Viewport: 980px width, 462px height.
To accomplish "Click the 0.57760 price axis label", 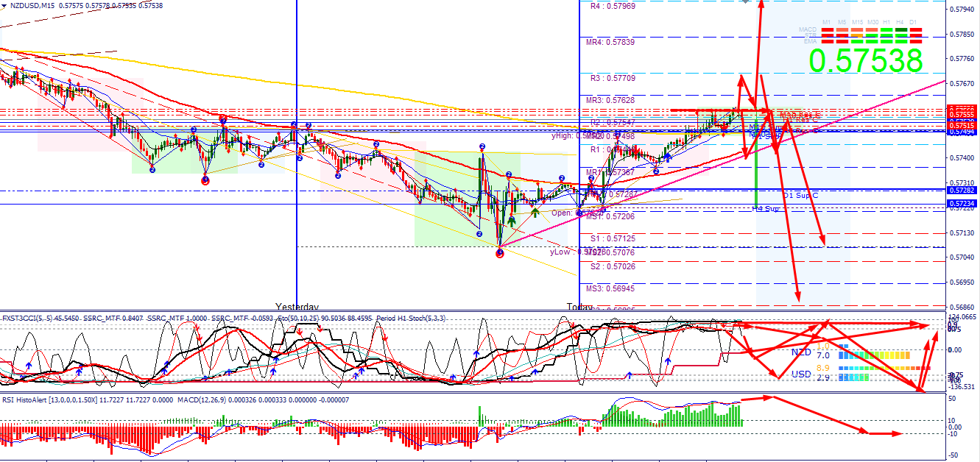I will pos(964,59).
